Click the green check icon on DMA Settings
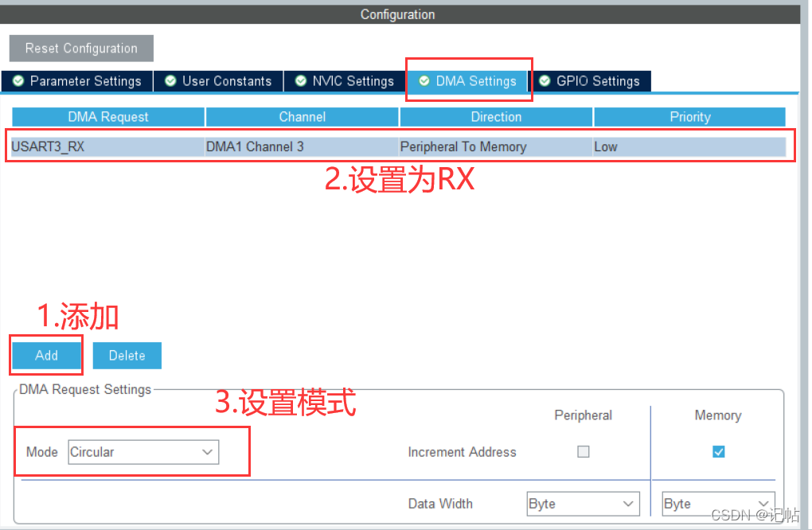This screenshot has height=530, width=812. coord(424,81)
